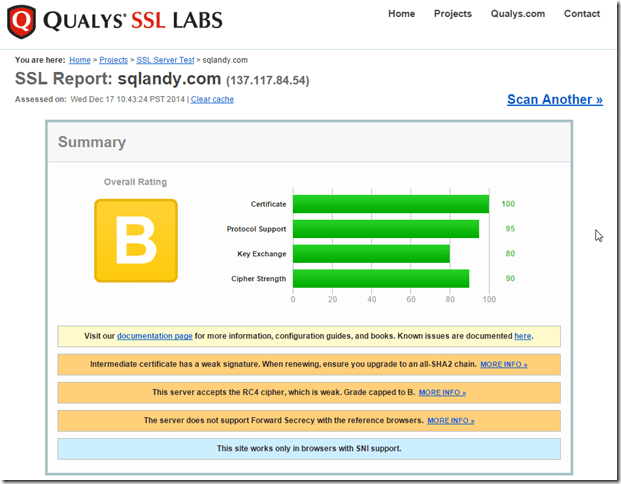Viewport: 621px width, 484px height.
Task: Click Scan Another link
Action: [554, 99]
